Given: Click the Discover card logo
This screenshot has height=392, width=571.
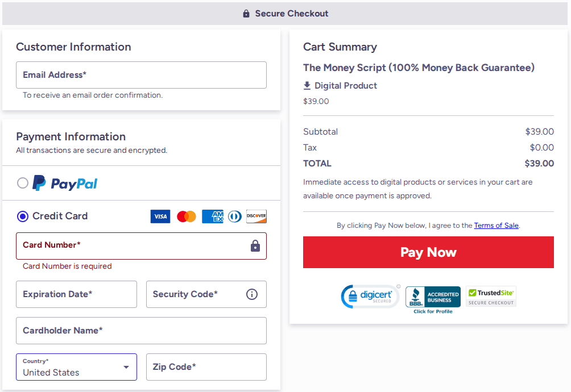Looking at the screenshot, I should pos(256,216).
